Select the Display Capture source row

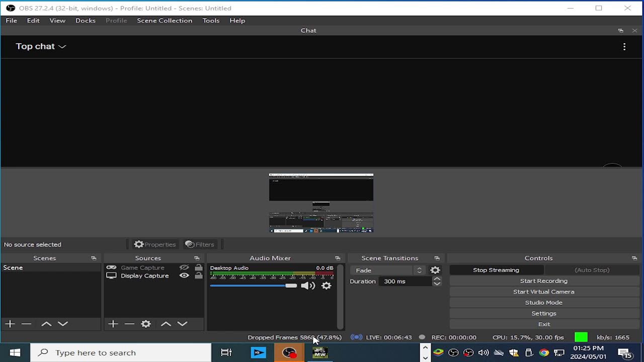click(x=154, y=276)
